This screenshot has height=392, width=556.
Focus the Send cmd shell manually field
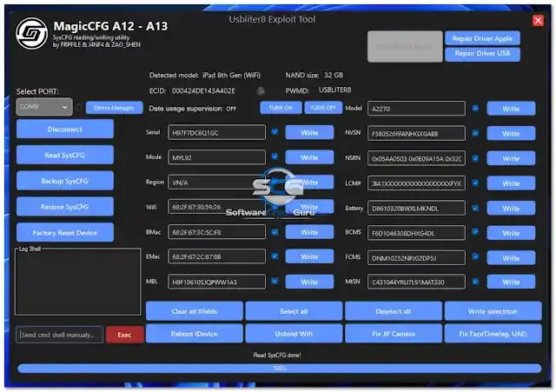(59, 335)
